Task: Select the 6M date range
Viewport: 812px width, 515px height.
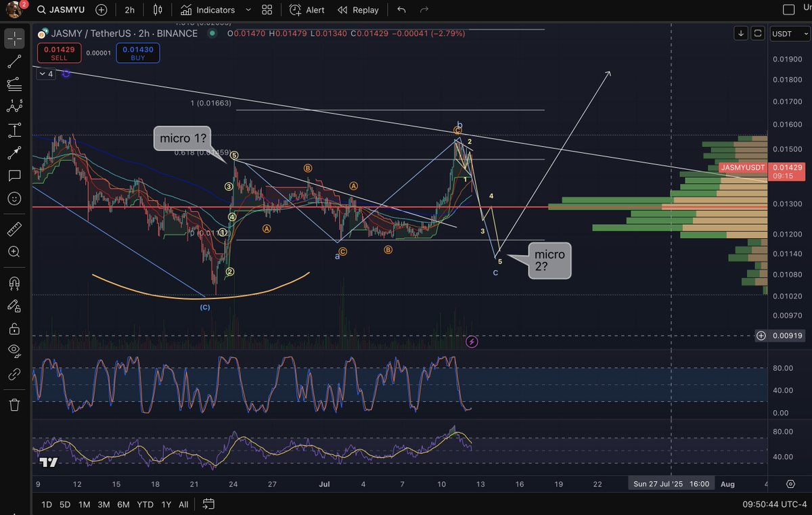Action: (123, 504)
